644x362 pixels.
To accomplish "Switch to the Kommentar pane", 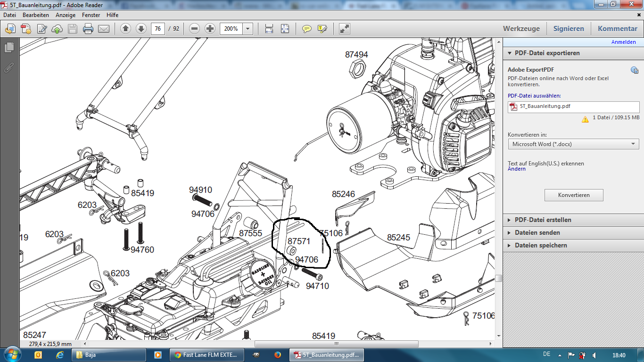I will [x=618, y=29].
